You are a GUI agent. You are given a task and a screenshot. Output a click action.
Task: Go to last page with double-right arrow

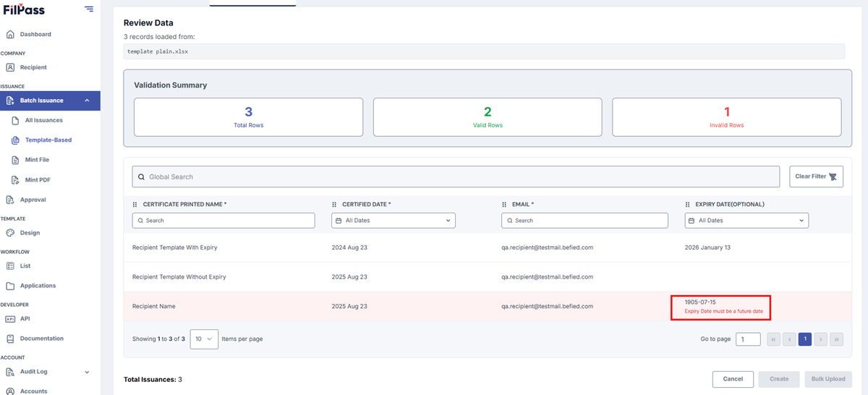click(x=837, y=339)
